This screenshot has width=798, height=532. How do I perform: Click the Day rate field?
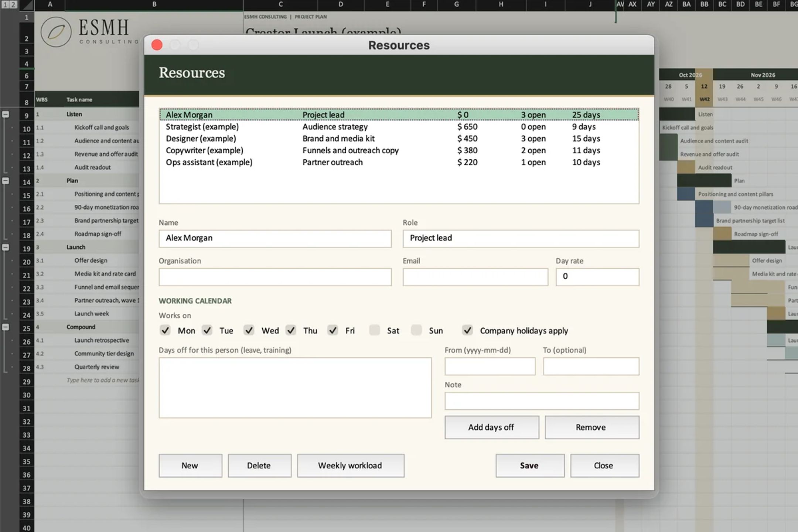pos(597,277)
